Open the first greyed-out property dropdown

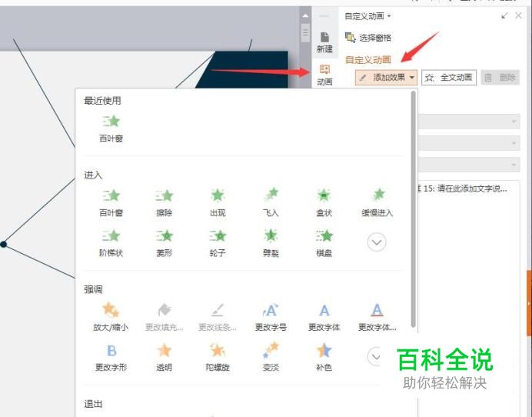pos(468,122)
